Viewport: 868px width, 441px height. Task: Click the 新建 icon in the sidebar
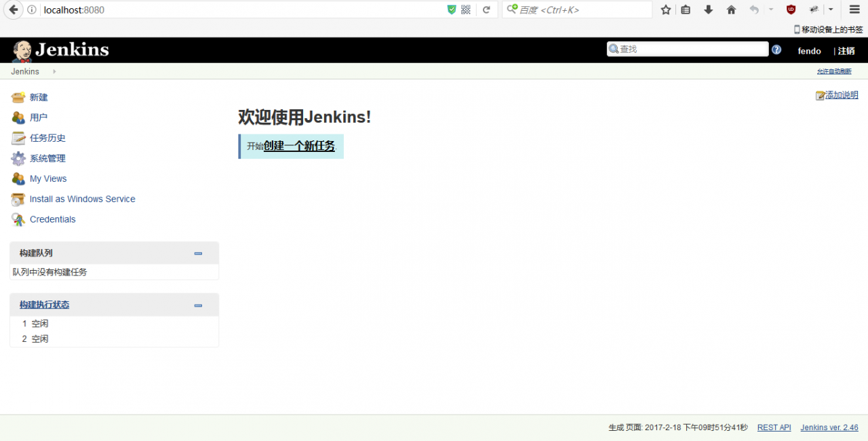point(18,97)
